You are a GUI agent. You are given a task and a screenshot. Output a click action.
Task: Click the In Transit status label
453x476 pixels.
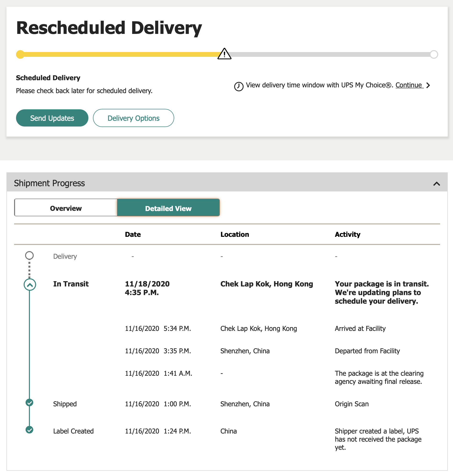pos(71,284)
